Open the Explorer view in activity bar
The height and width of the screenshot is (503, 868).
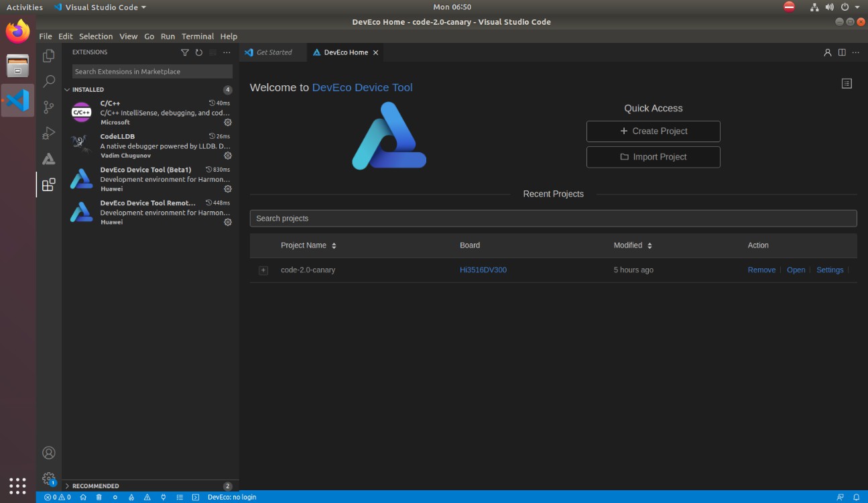pyautogui.click(x=49, y=56)
